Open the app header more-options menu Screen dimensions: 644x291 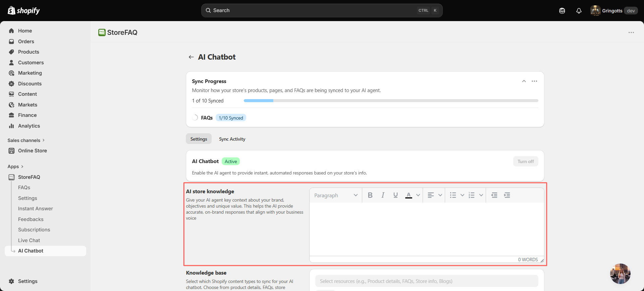click(631, 32)
